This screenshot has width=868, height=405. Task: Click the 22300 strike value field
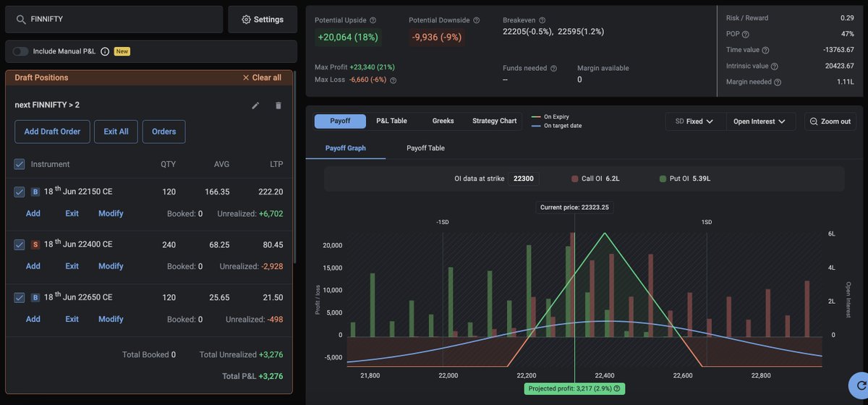point(523,179)
